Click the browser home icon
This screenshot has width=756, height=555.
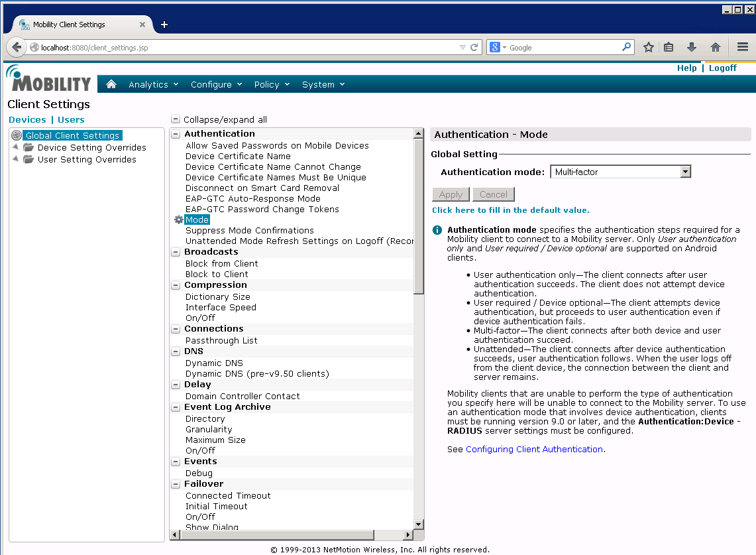[x=716, y=48]
